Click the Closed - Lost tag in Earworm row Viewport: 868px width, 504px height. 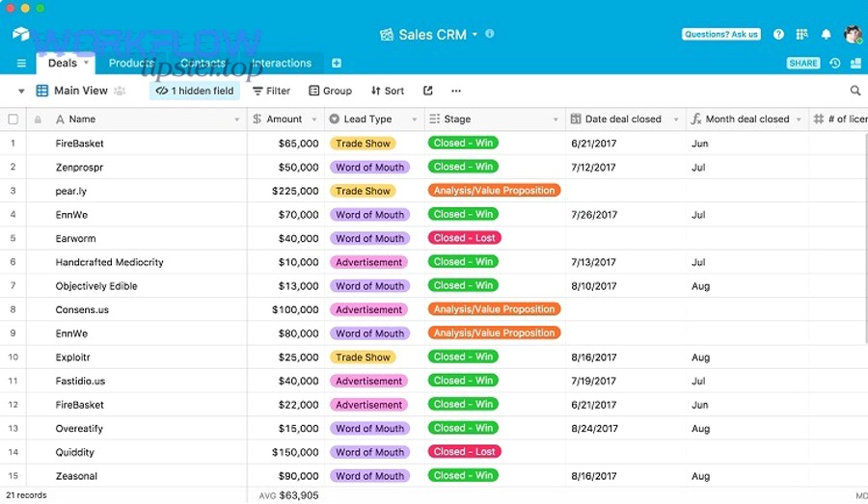click(465, 238)
